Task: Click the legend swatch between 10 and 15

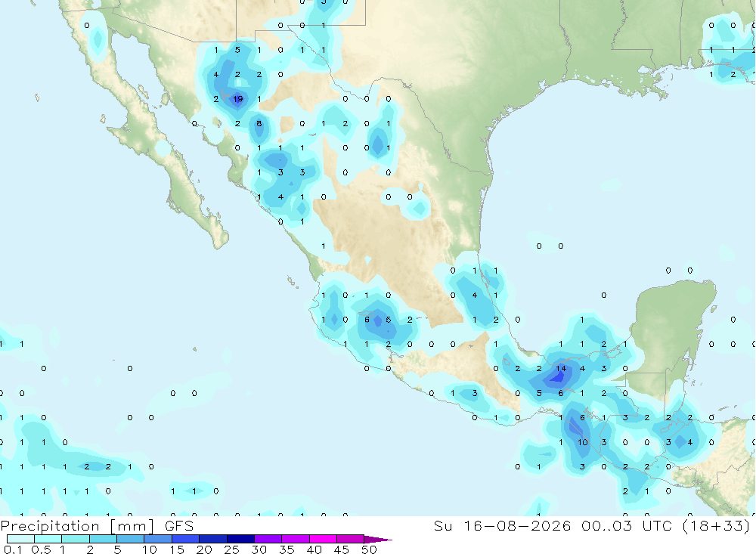Action: 158,539
